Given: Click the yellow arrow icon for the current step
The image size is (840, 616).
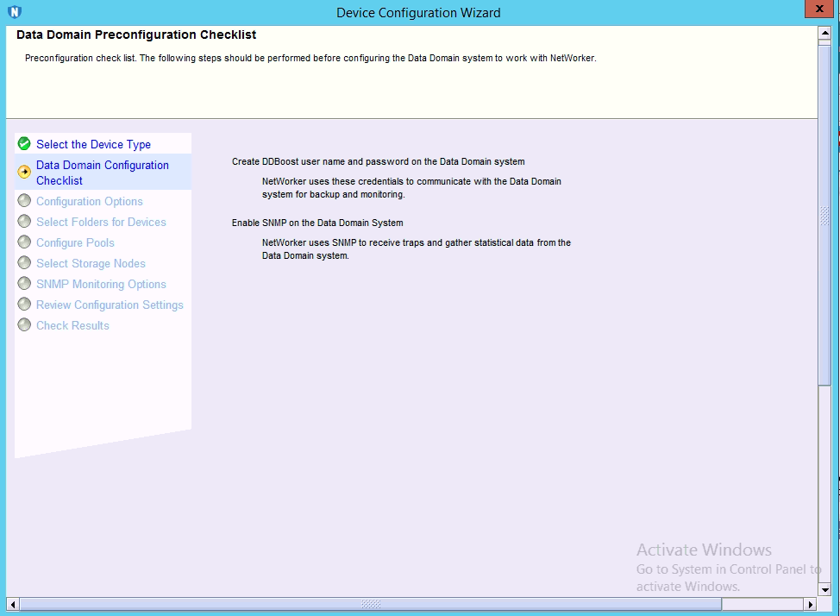Looking at the screenshot, I should click(24, 172).
